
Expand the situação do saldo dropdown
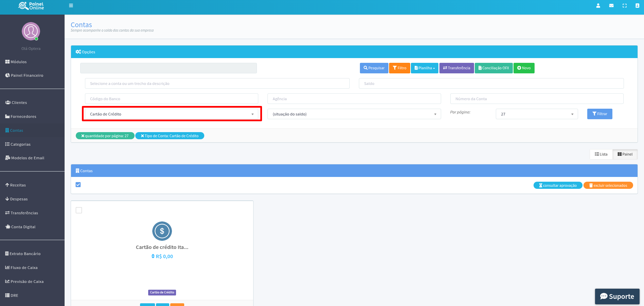(x=354, y=114)
